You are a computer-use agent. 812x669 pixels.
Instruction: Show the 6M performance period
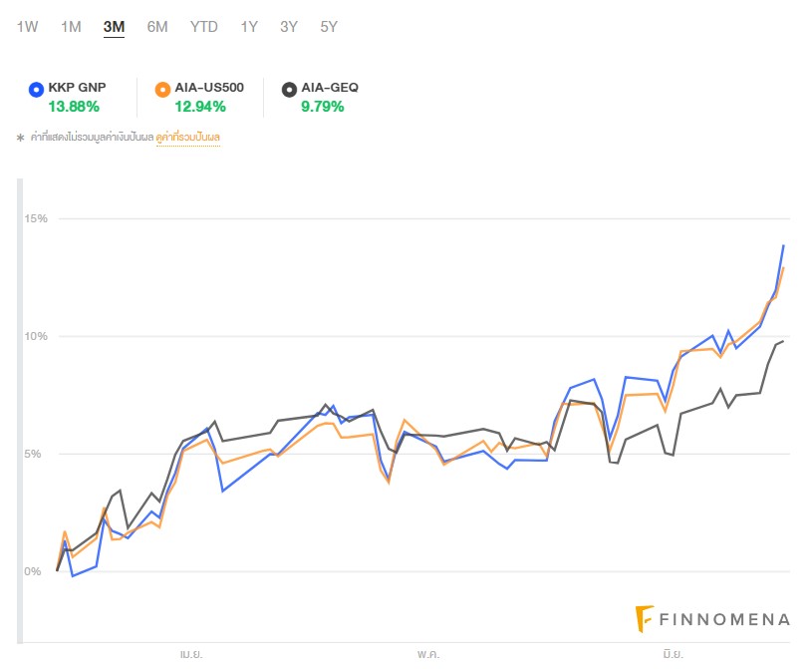pyautogui.click(x=157, y=27)
